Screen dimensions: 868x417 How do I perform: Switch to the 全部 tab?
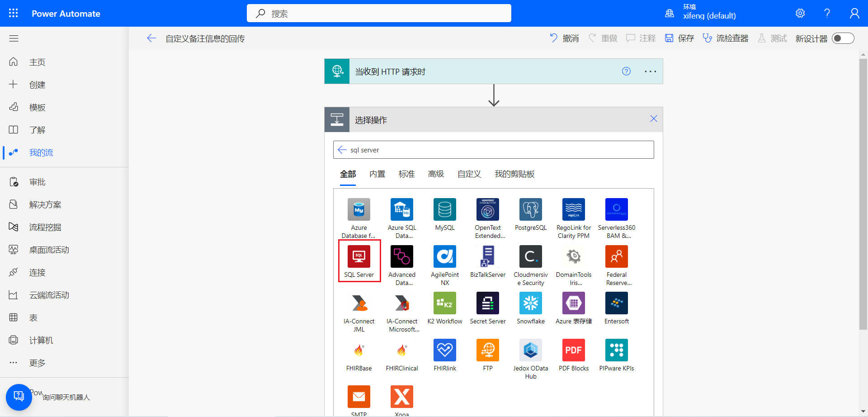(x=348, y=174)
